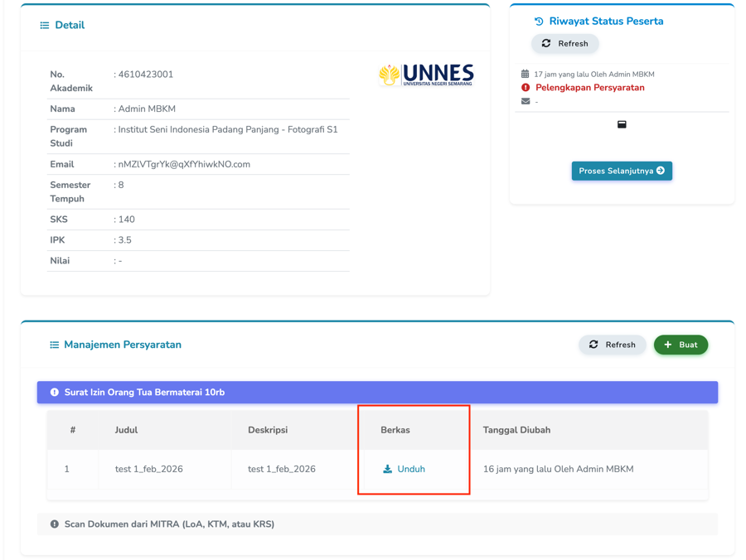Click the envelope icon in status history
The height and width of the screenshot is (560, 746).
click(526, 101)
